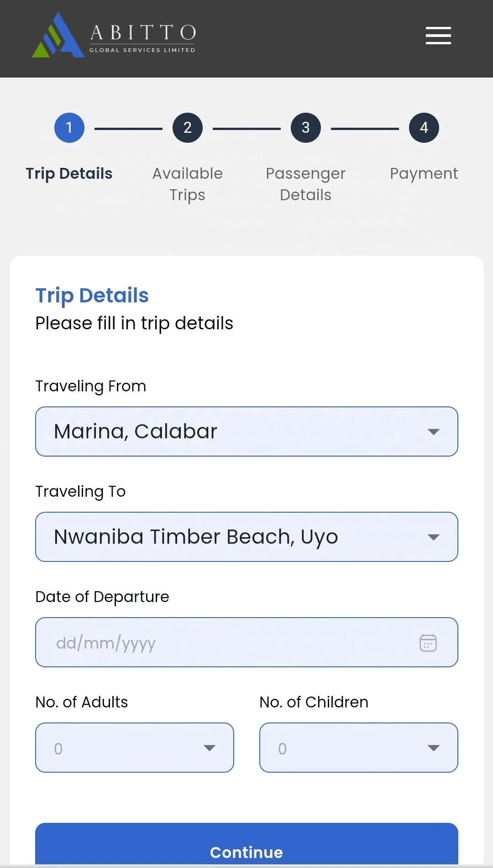
Task: Open the No. of Adults dropdown
Action: point(135,748)
